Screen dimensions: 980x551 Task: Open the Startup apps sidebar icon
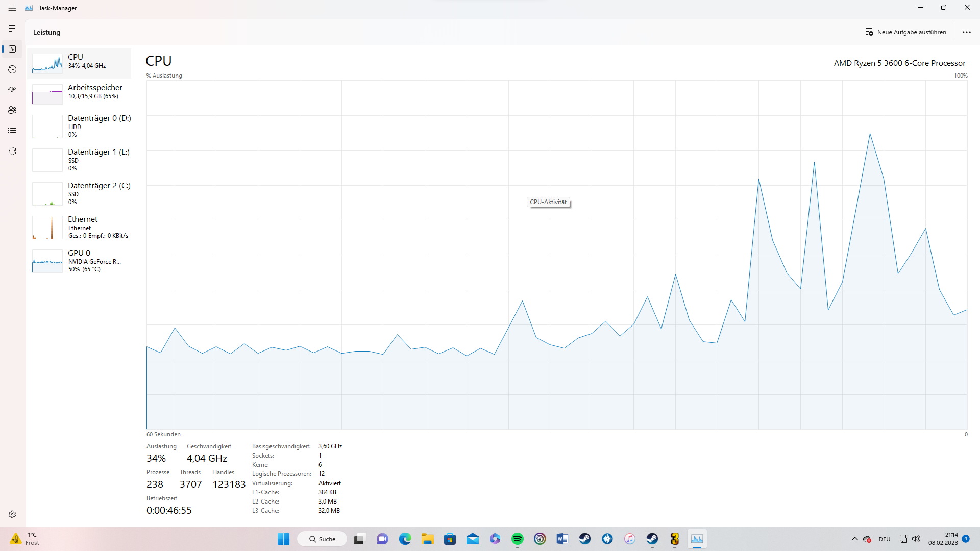point(12,90)
